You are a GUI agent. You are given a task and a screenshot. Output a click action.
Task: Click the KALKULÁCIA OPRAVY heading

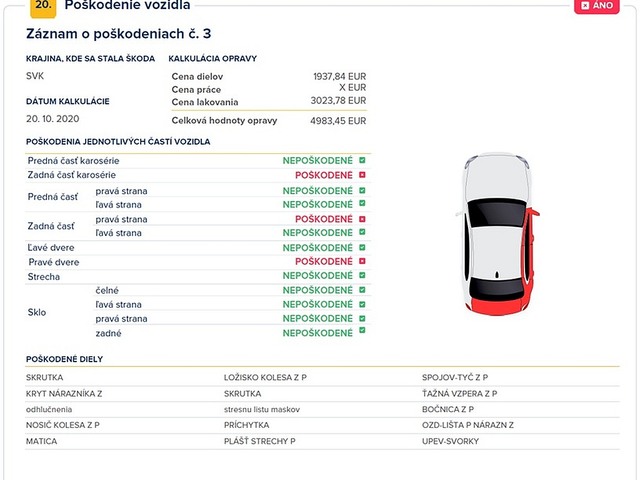pyautogui.click(x=213, y=58)
